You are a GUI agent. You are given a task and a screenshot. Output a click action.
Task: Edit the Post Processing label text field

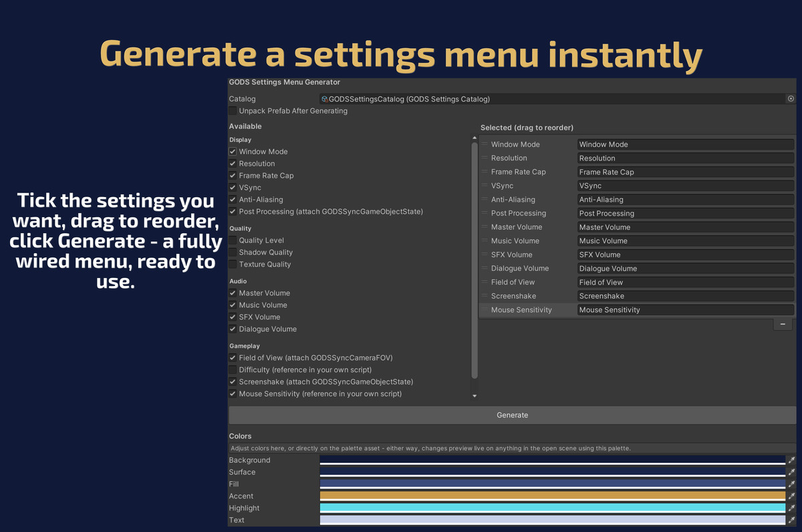686,213
